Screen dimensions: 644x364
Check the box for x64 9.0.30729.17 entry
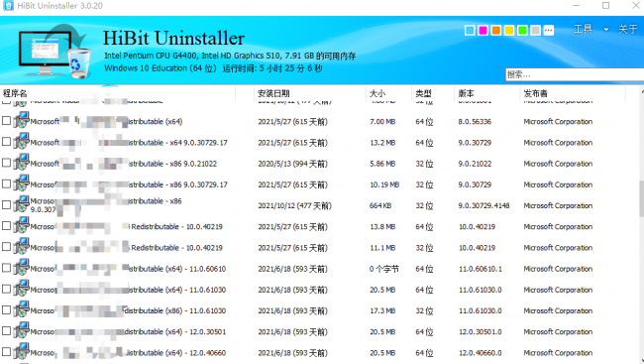[x=6, y=142]
